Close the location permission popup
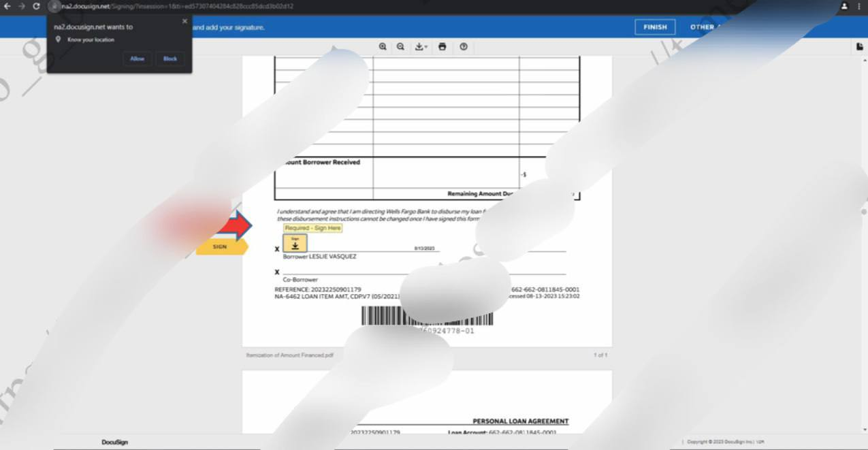The image size is (868, 450). (x=184, y=21)
